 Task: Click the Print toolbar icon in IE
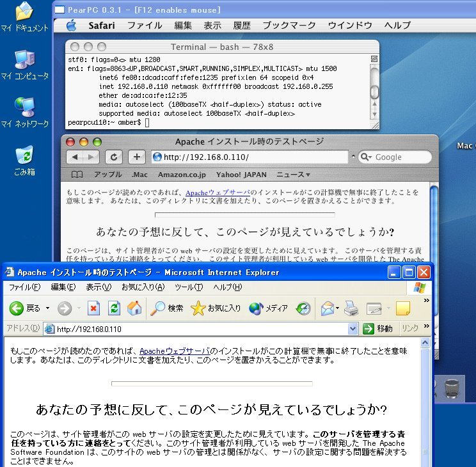click(x=351, y=308)
